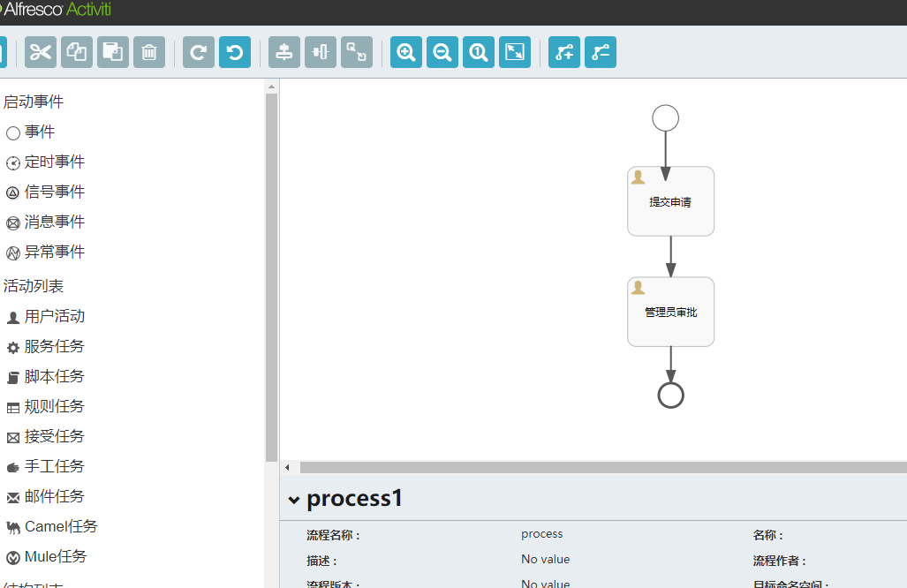Select the 接受任务 palette item
This screenshot has height=588, width=907.
[46, 436]
